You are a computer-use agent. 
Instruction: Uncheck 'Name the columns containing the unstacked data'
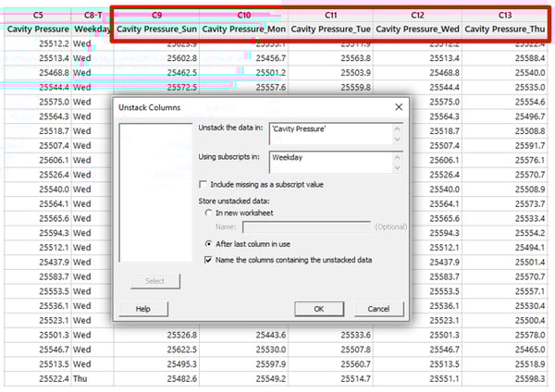[208, 260]
